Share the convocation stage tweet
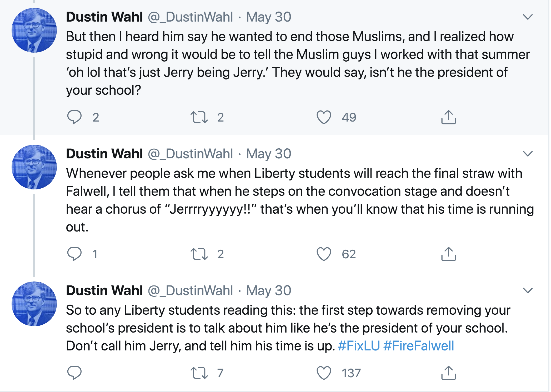Viewport: 551px width, 392px height. pos(448,254)
